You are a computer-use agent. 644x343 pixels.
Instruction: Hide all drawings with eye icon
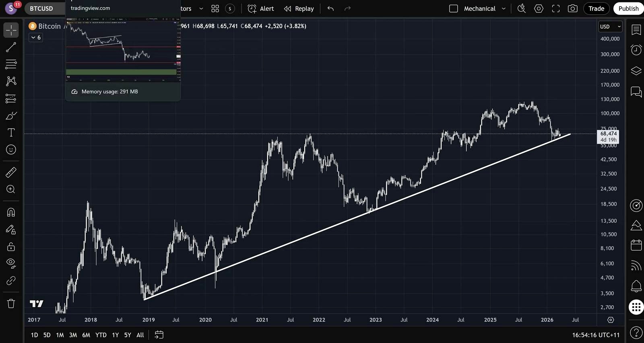click(x=11, y=263)
